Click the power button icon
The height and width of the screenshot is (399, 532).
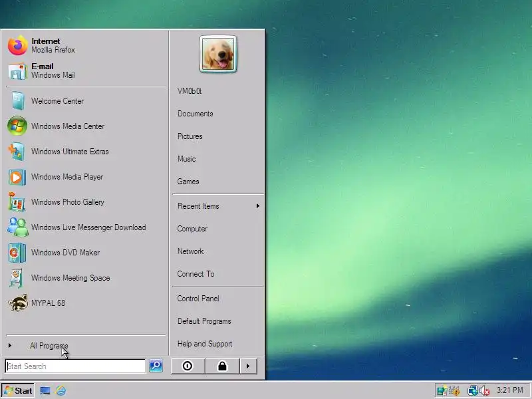coord(188,366)
